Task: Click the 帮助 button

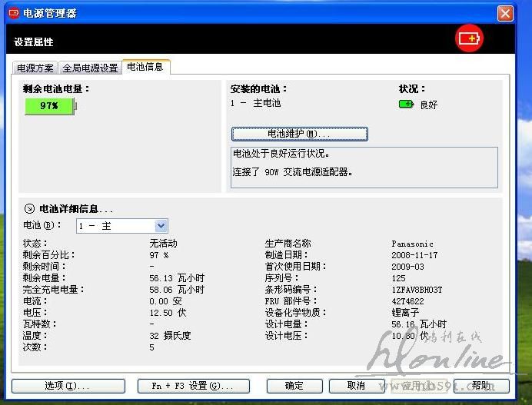Action: (481, 386)
